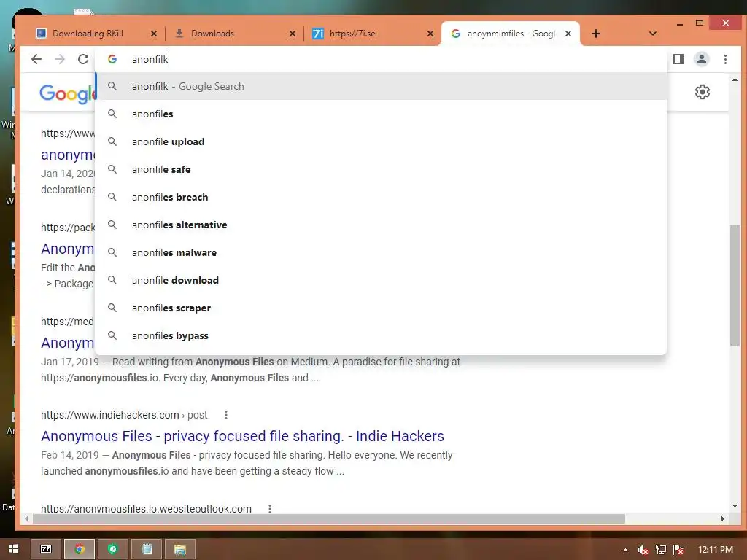Open options dots next to websiteoutlook.com result
Image resolution: width=747 pixels, height=560 pixels.
270,508
